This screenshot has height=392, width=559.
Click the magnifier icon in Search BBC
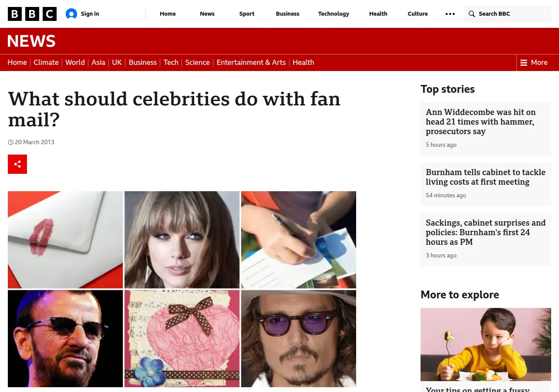click(471, 14)
